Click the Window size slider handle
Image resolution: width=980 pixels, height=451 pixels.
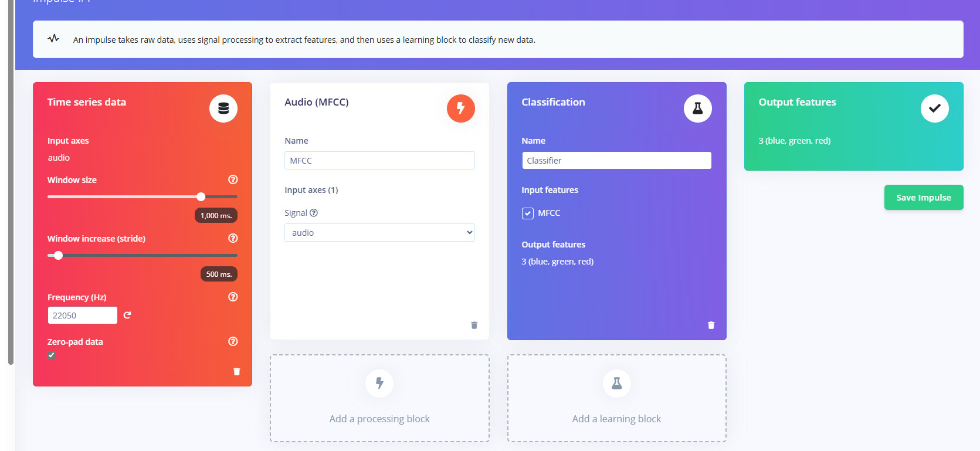click(x=201, y=197)
